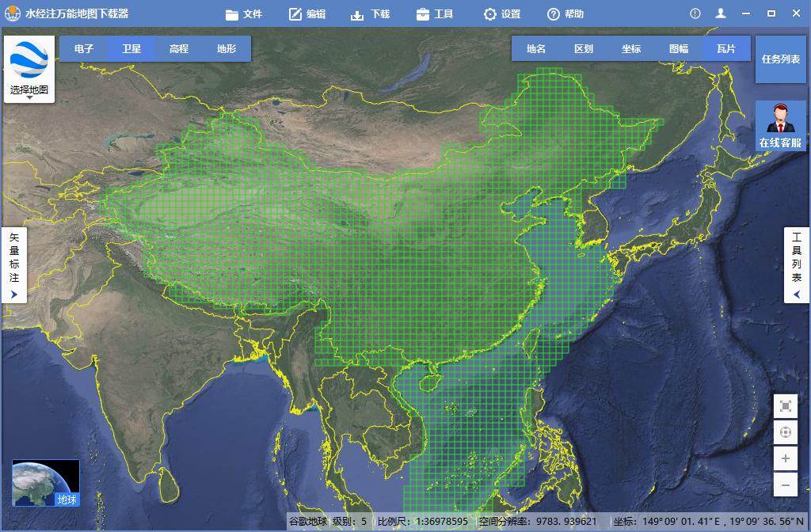
Task: Click the locate position crosshair icon
Action: click(x=785, y=432)
